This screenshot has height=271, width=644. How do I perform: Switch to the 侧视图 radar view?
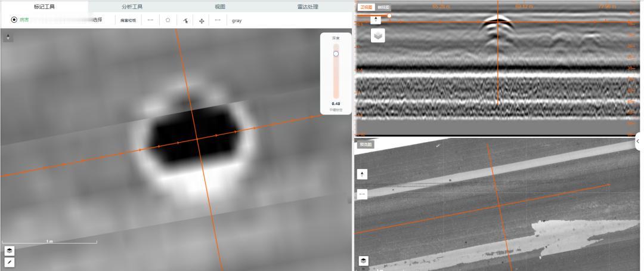tap(383, 7)
